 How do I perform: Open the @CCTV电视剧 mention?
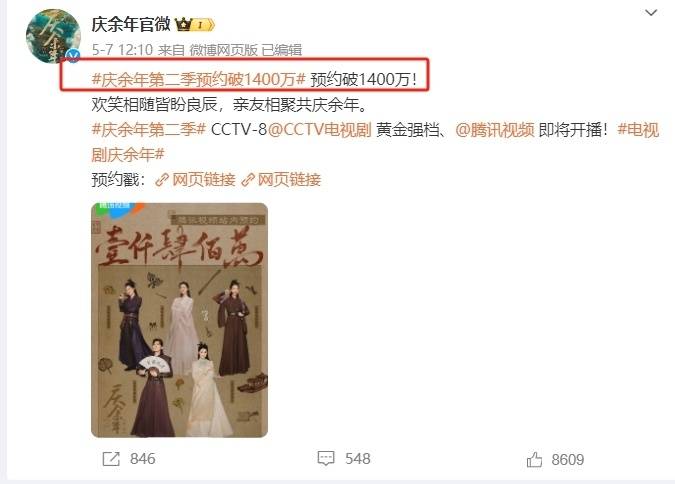[x=319, y=130]
